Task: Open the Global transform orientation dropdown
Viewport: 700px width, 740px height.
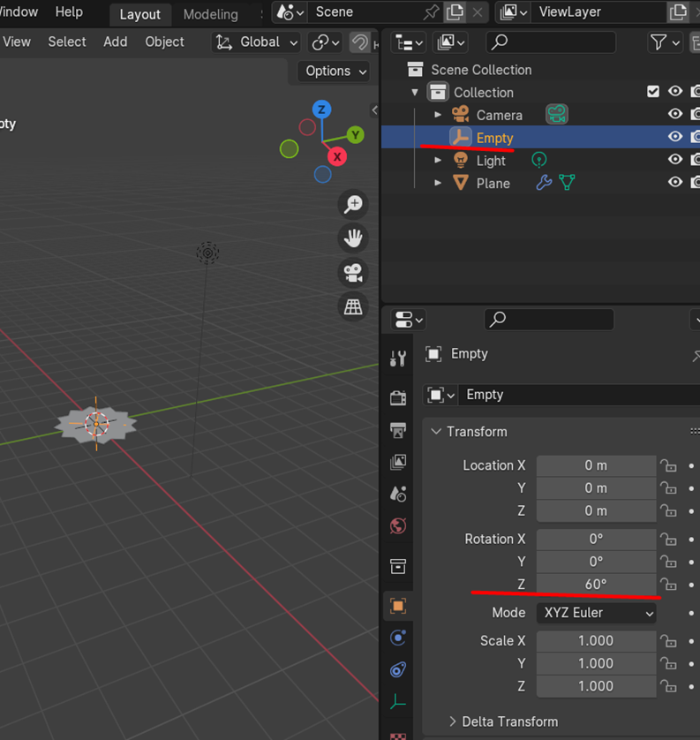Action: click(x=257, y=42)
